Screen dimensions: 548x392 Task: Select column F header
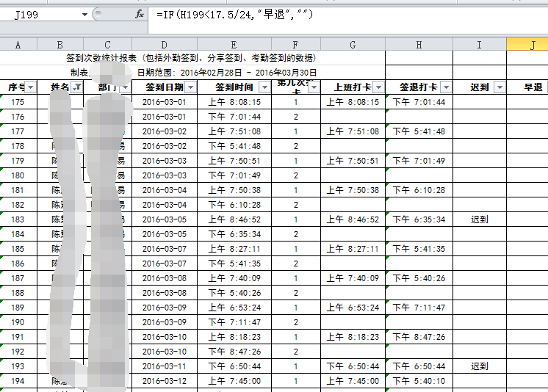point(295,44)
